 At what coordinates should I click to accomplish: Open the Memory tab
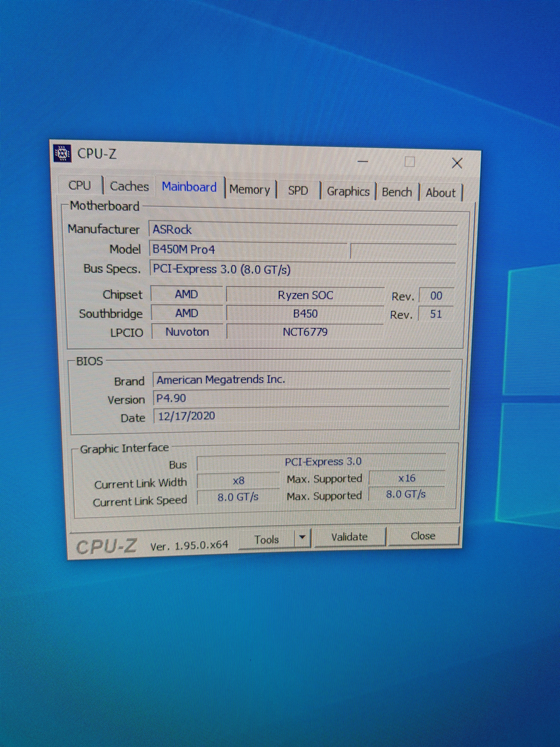(x=250, y=190)
